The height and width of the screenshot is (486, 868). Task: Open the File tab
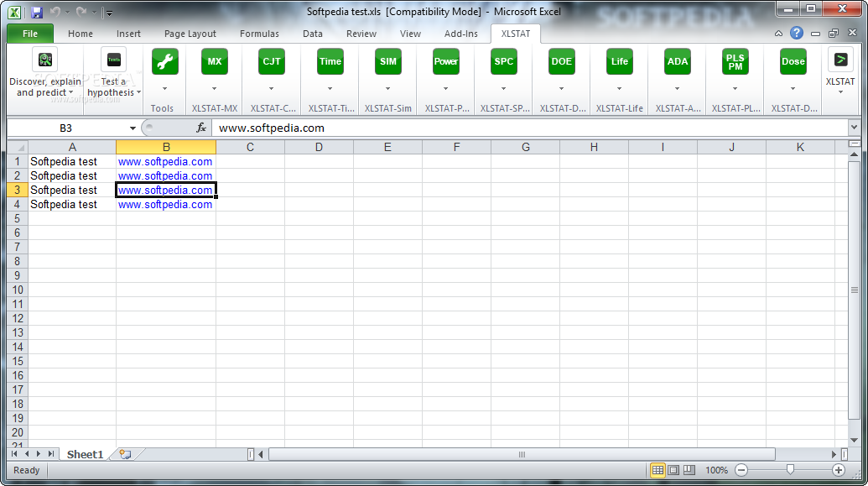click(x=30, y=34)
